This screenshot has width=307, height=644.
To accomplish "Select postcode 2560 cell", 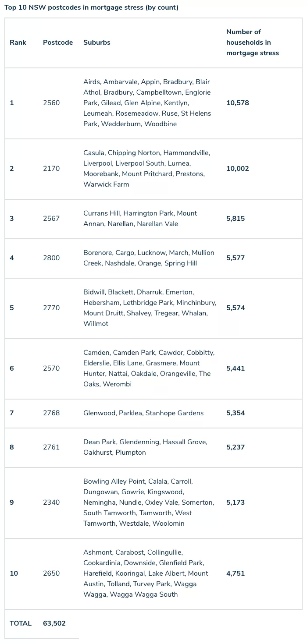I will click(51, 103).
